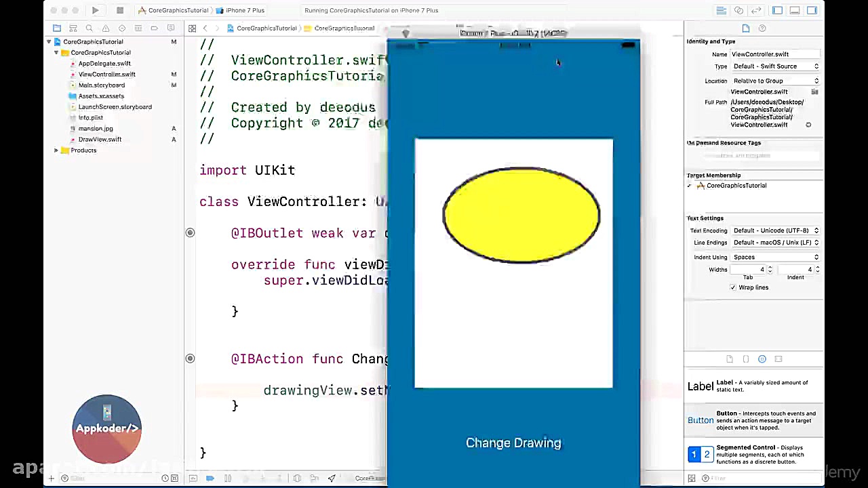Switch to the Assistant editor
Viewport: 868px width, 488px height.
(x=738, y=10)
